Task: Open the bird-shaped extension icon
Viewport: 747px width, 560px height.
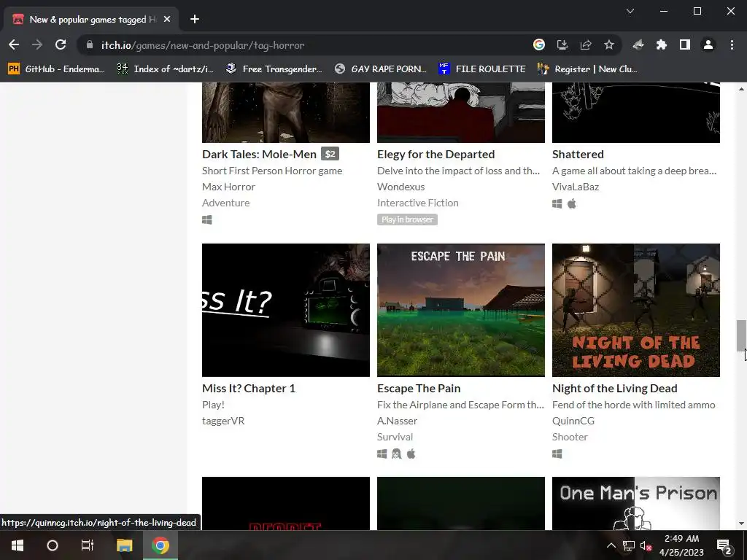Action: (638, 44)
